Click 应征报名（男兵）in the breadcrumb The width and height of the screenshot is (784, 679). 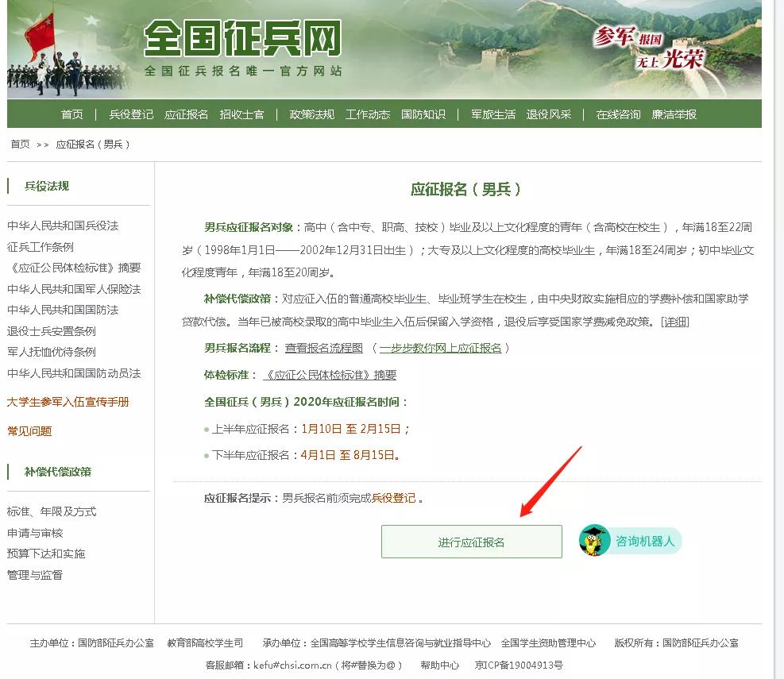92,145
